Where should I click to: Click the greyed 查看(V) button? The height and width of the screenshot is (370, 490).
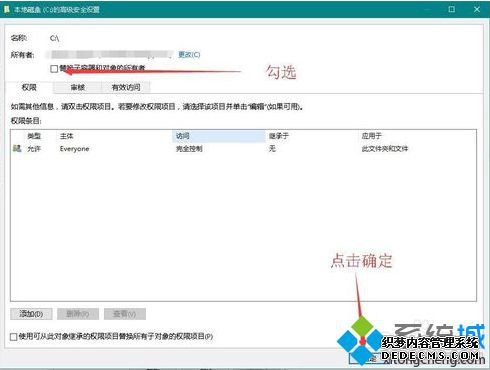125,314
